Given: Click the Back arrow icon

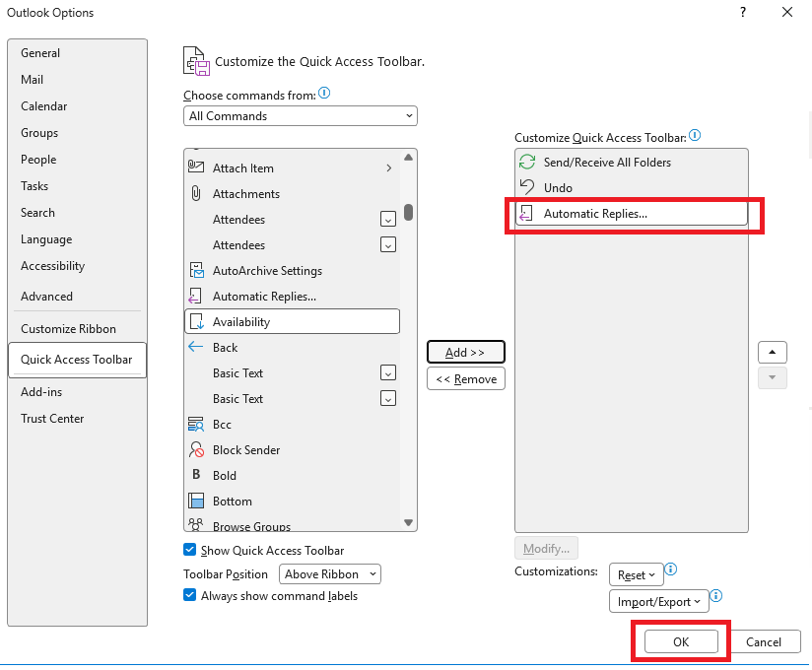Looking at the screenshot, I should 196,347.
